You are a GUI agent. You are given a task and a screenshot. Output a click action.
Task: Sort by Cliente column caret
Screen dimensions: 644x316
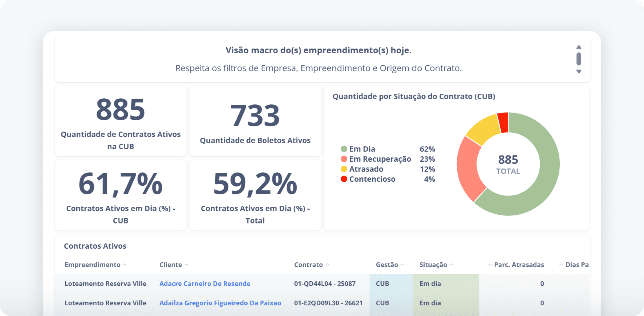coord(186,265)
